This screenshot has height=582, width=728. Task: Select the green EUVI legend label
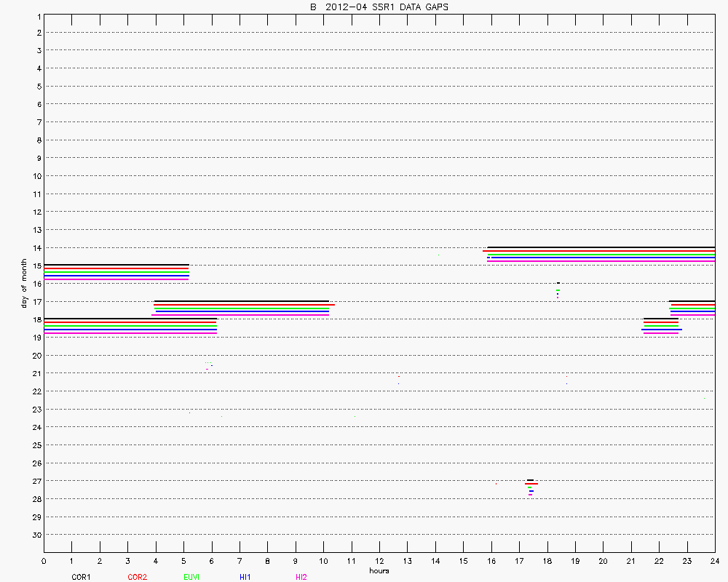click(x=192, y=577)
